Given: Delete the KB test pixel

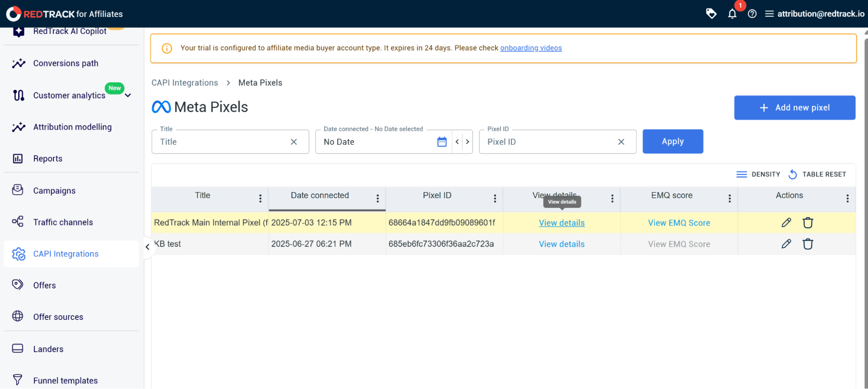Looking at the screenshot, I should pyautogui.click(x=808, y=244).
